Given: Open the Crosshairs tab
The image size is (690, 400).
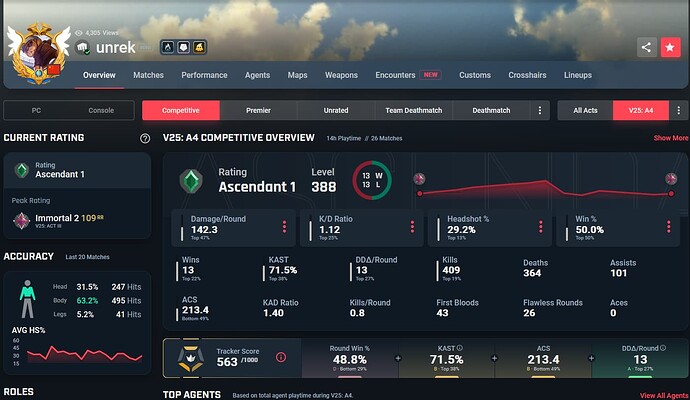Looking at the screenshot, I should (527, 75).
